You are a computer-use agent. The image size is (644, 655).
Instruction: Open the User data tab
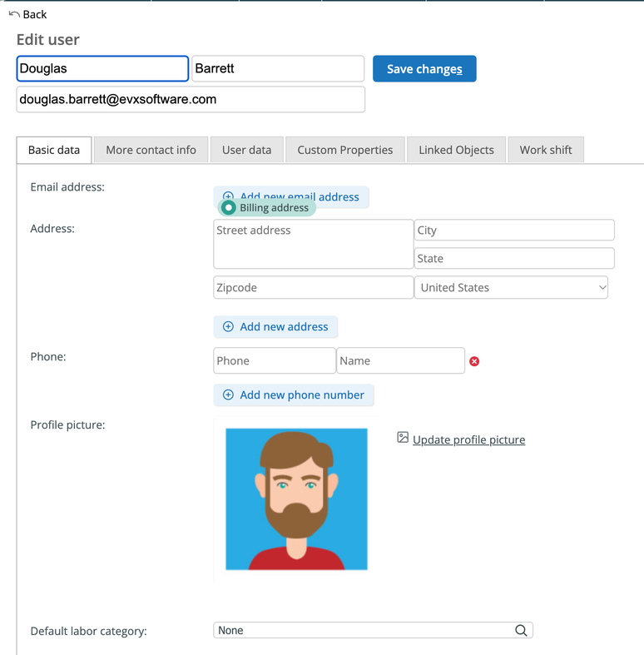coord(247,150)
